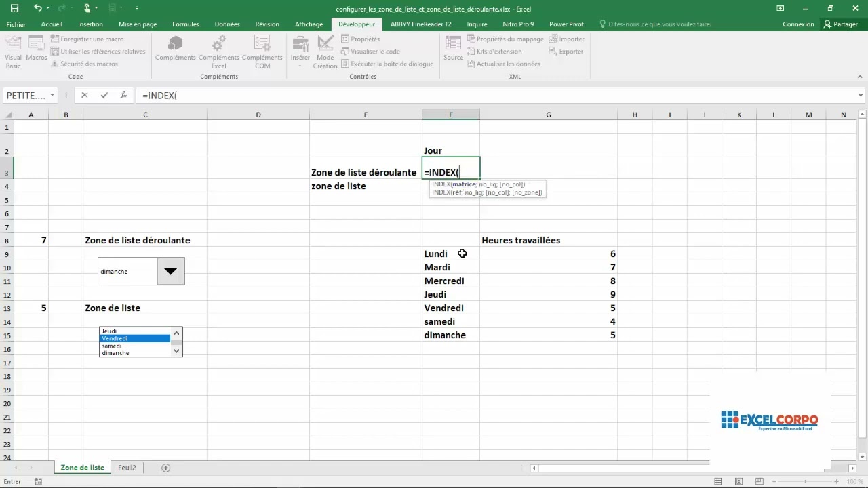This screenshot has width=868, height=488.
Task: Click Enregistrer une macro
Action: point(87,39)
